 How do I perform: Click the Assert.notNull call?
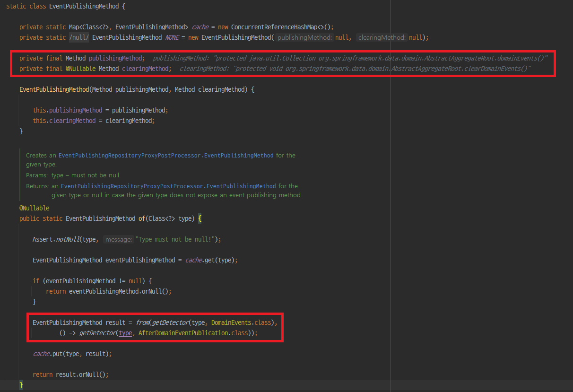pyautogui.click(x=127, y=239)
